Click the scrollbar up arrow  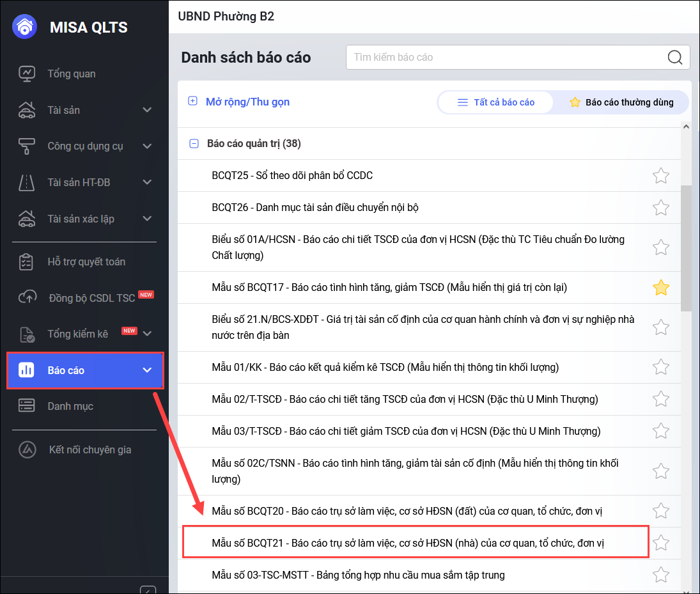click(686, 127)
